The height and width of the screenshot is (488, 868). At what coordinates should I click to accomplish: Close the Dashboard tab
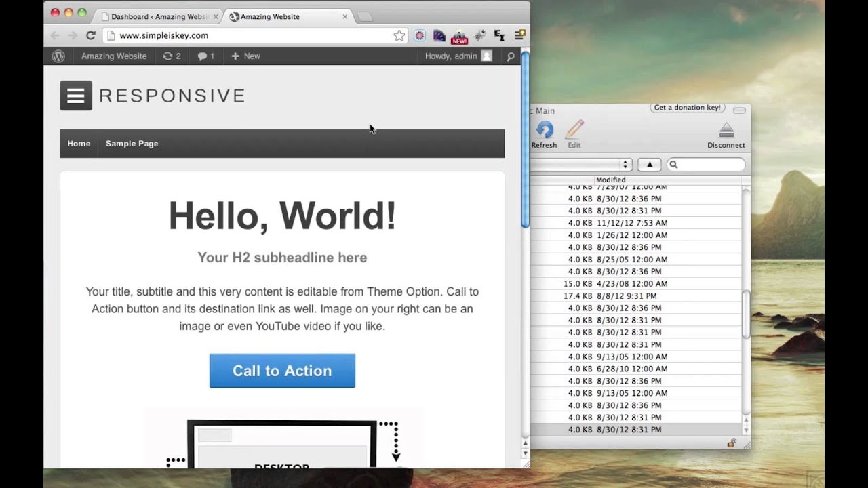click(216, 16)
